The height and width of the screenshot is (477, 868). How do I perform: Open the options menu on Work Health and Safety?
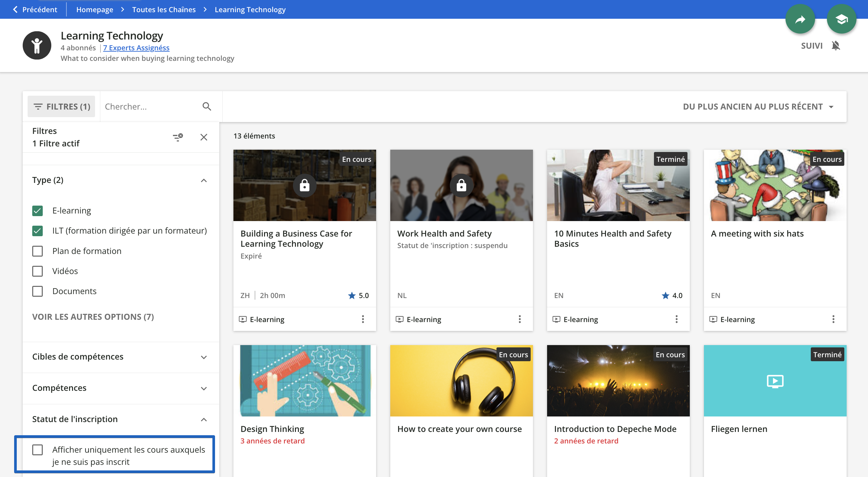(x=519, y=319)
